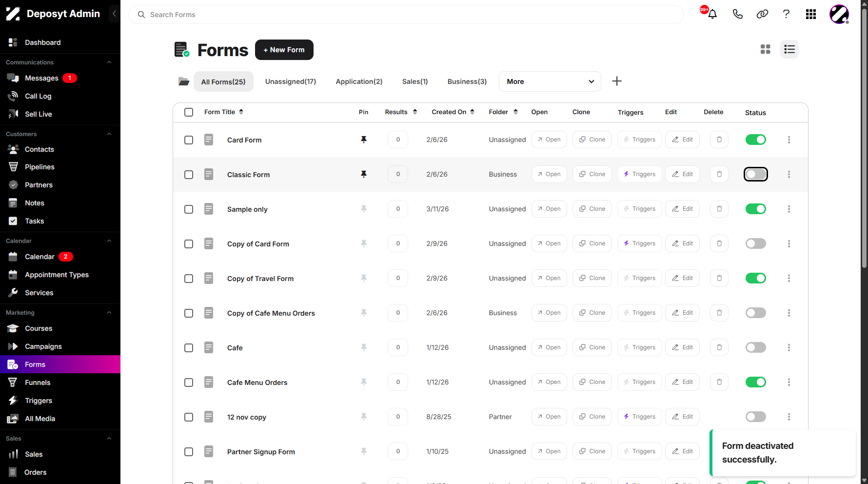The width and height of the screenshot is (868, 484).
Task: Edit the Copy of Cafe Menu Orders form
Action: click(x=682, y=313)
